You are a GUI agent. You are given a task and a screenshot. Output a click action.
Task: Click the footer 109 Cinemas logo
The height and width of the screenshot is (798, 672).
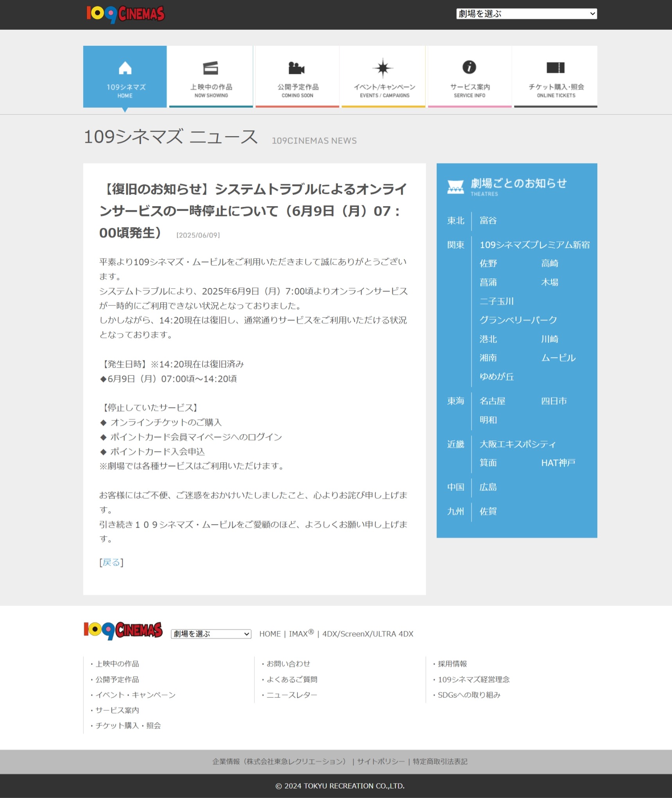[x=123, y=631]
